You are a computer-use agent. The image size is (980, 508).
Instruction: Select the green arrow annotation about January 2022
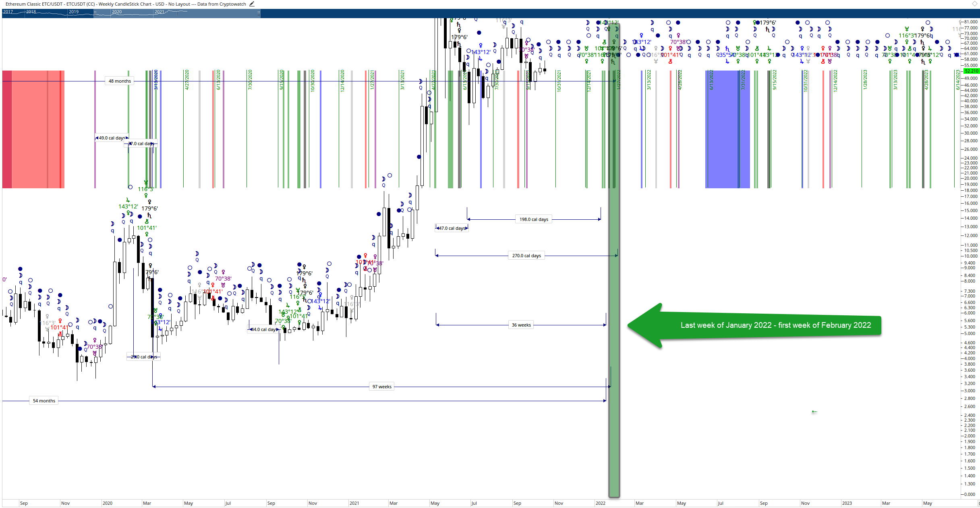(x=754, y=325)
